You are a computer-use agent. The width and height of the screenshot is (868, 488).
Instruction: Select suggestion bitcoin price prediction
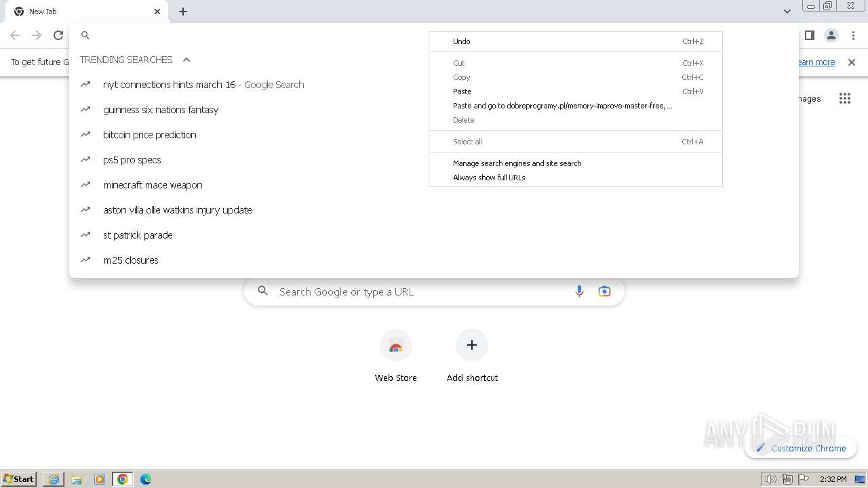click(x=434, y=135)
